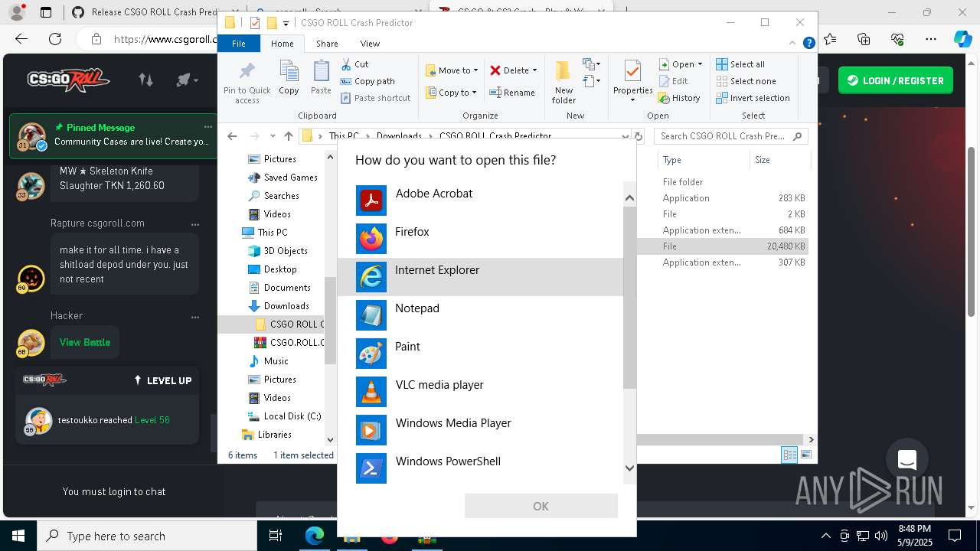The image size is (980, 551).
Task: Refresh the Explorer address bar
Action: pyautogui.click(x=639, y=136)
